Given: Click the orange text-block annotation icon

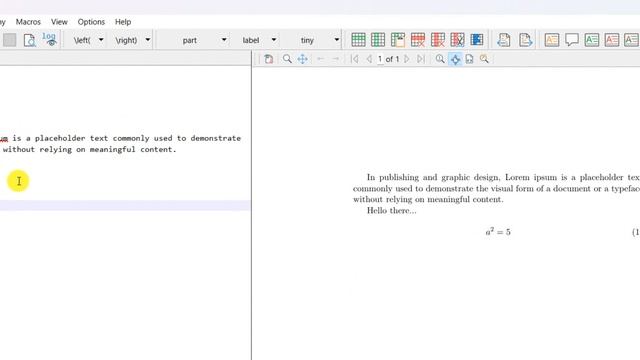Looking at the screenshot, I should point(552,40).
